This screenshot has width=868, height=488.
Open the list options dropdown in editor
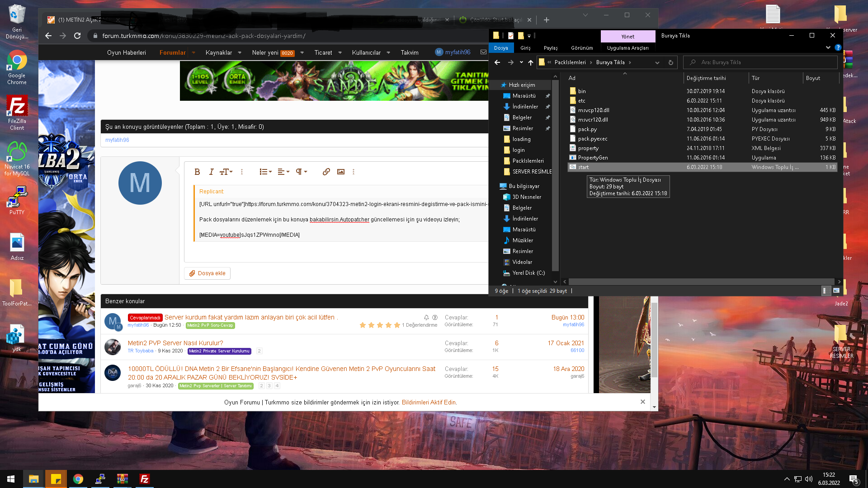pyautogui.click(x=265, y=172)
